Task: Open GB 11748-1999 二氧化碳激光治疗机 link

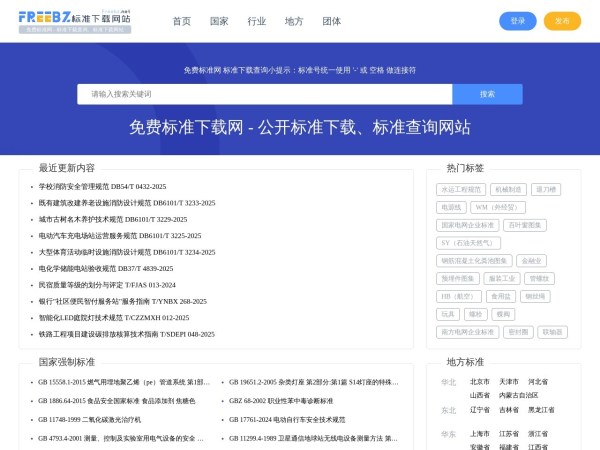Action: [89, 419]
